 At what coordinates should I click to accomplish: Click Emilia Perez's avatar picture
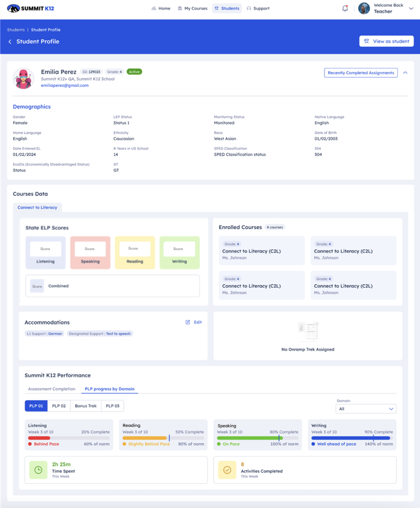[x=23, y=78]
